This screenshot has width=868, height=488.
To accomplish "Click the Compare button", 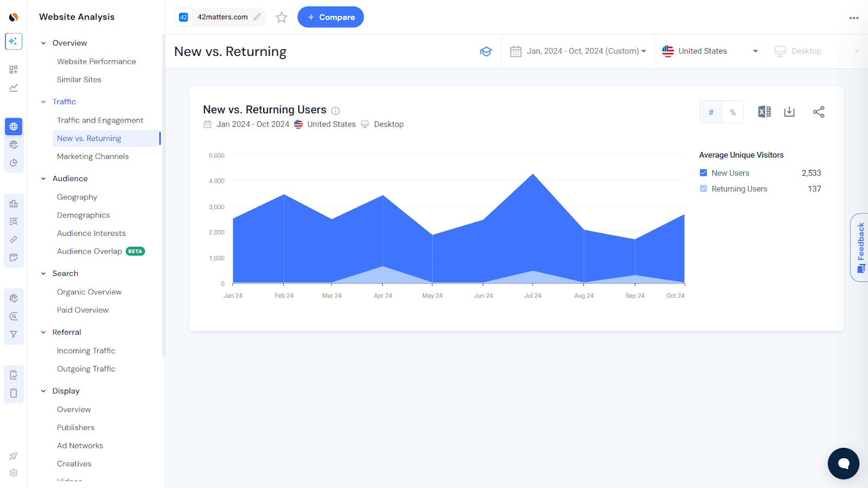I will click(x=330, y=17).
